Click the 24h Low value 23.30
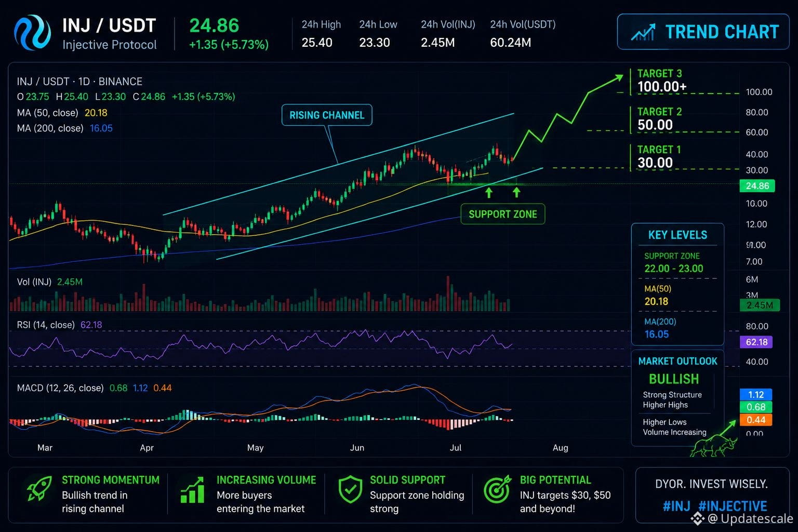The height and width of the screenshot is (532, 798). (375, 43)
